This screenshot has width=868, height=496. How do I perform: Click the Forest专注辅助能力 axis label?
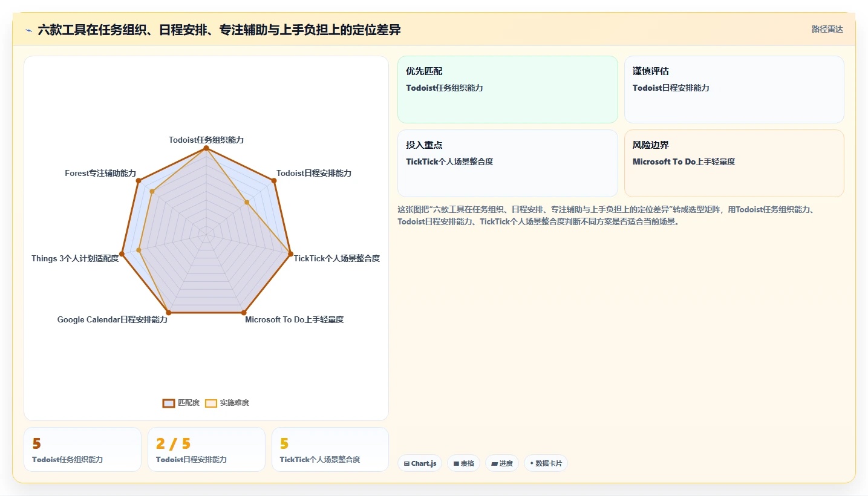click(100, 173)
